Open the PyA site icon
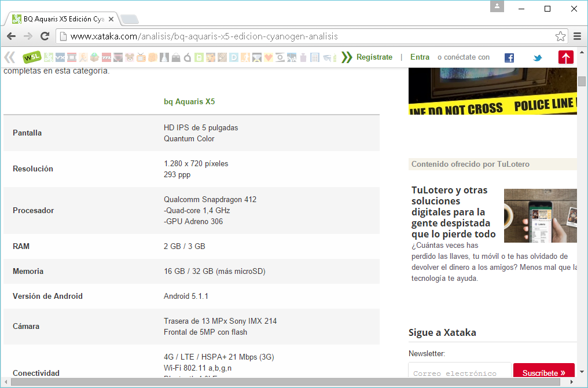 coord(292,57)
